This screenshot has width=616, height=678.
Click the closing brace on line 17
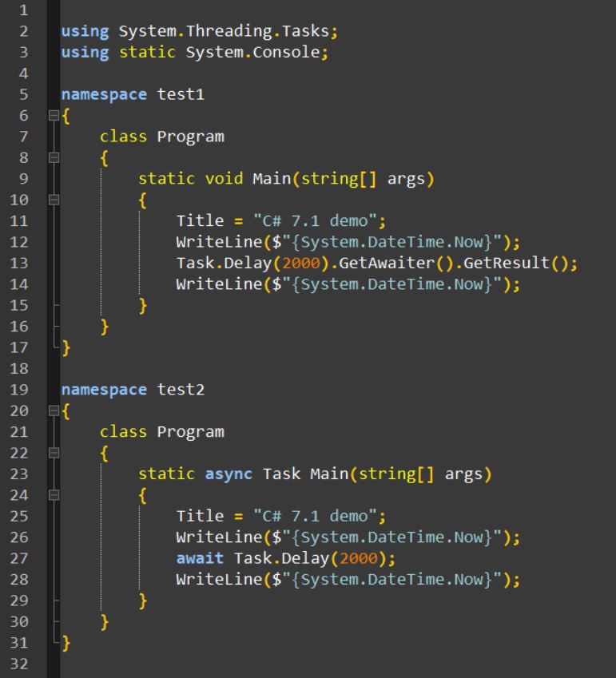click(x=66, y=347)
